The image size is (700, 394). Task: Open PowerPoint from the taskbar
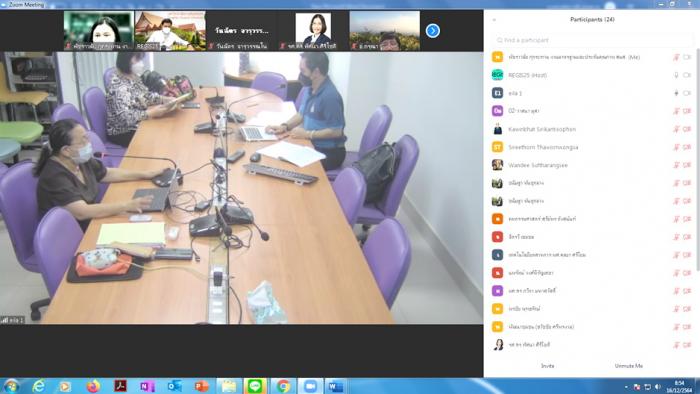[201, 386]
